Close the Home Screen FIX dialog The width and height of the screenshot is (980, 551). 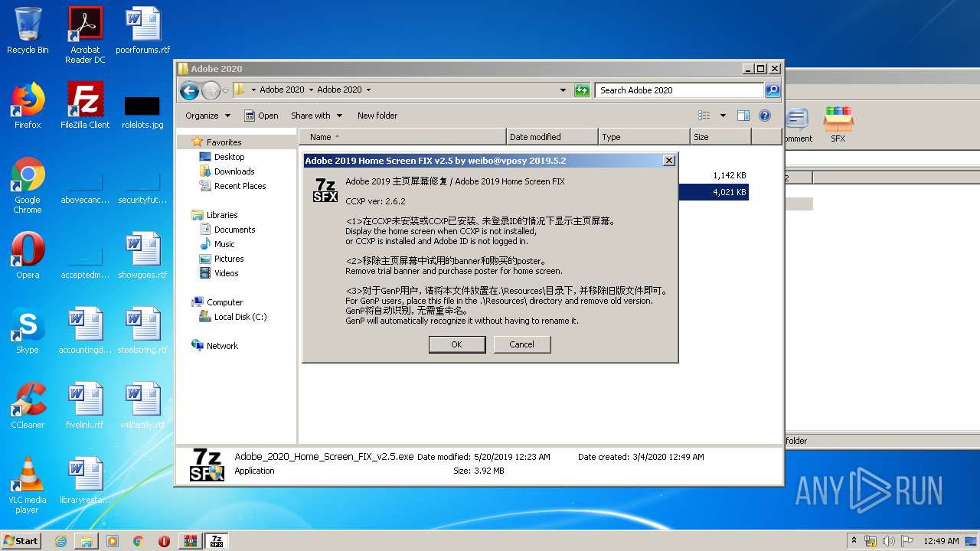(668, 161)
